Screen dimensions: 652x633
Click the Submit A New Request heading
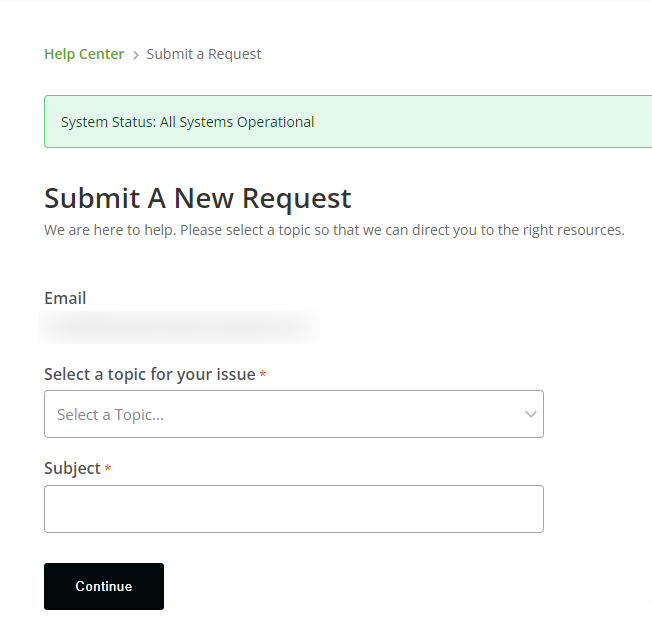[198, 197]
